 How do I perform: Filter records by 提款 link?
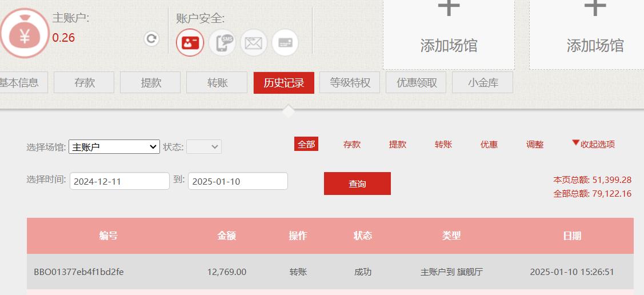pos(398,145)
